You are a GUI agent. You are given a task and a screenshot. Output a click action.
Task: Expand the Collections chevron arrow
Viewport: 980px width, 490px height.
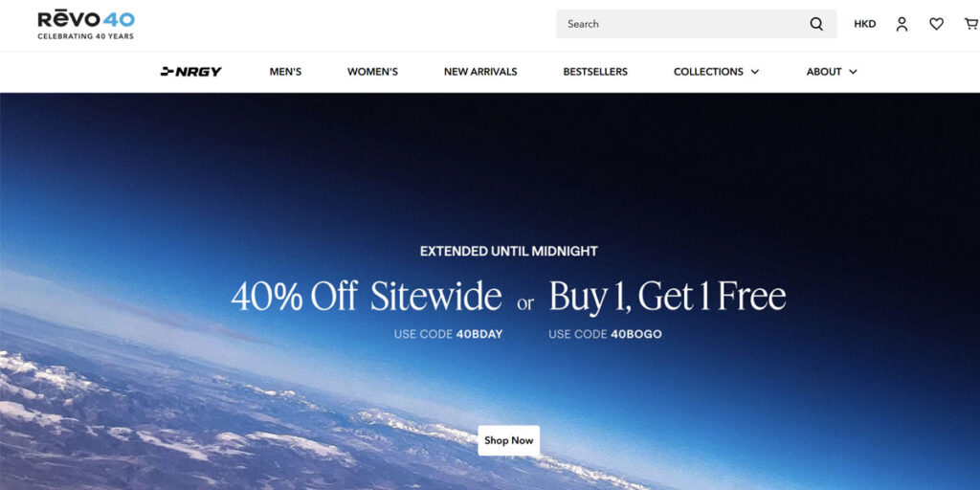(x=755, y=72)
